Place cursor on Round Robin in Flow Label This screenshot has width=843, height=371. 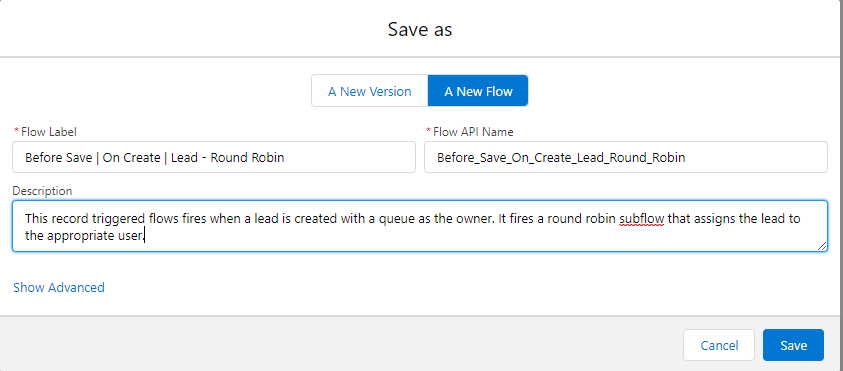(247, 158)
